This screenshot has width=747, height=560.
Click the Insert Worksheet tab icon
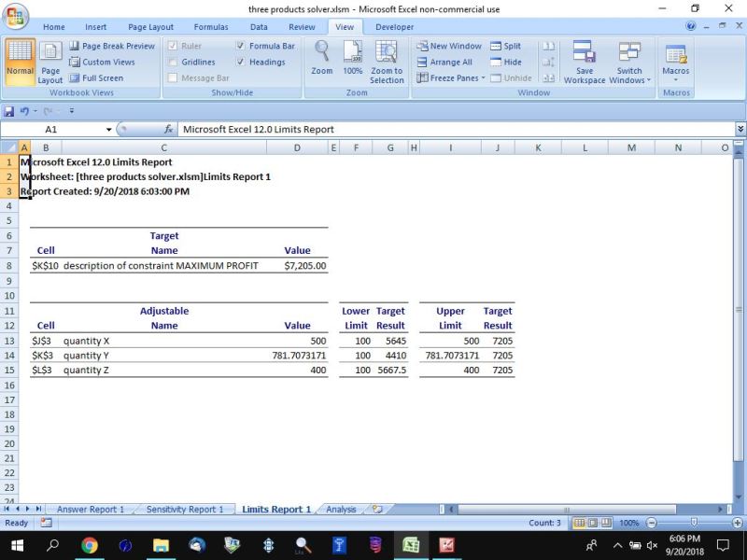377,509
